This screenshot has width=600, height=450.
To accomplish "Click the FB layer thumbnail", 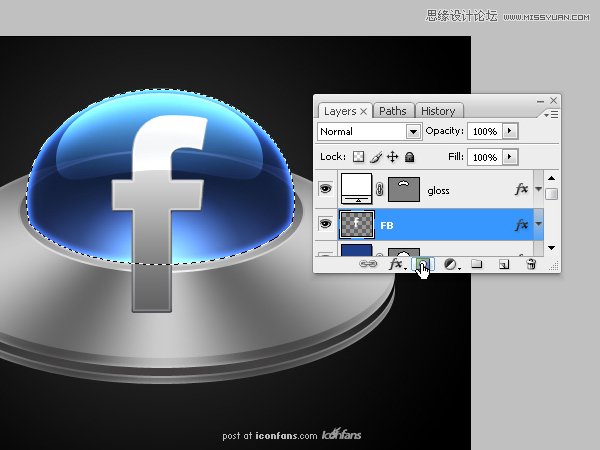I will pyautogui.click(x=356, y=225).
